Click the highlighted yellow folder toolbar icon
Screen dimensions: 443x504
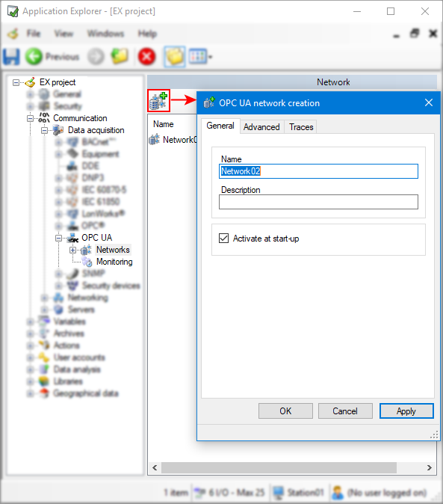(175, 57)
